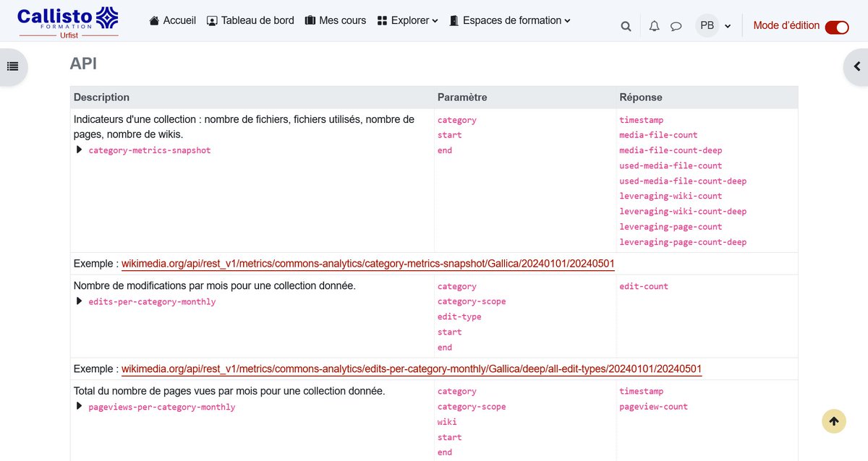Open the Explorer dropdown menu
Image resolution: width=868 pixels, height=461 pixels.
click(407, 20)
